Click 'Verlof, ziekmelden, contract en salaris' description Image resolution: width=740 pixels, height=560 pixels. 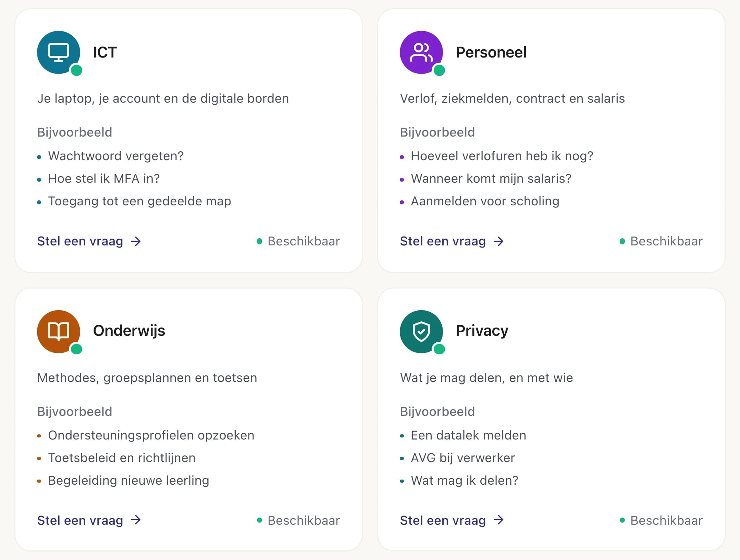[x=513, y=99]
